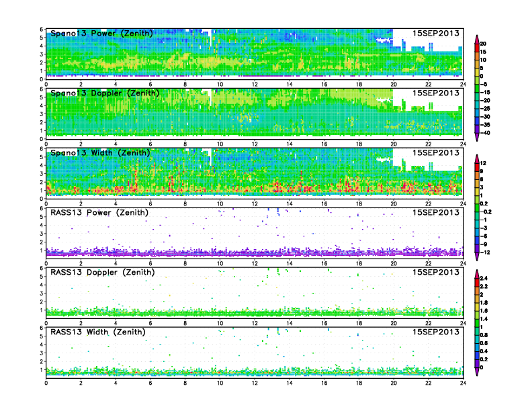Click the "20" label on the top colorbar
The width and height of the screenshot is (532, 411).
coord(483,44)
